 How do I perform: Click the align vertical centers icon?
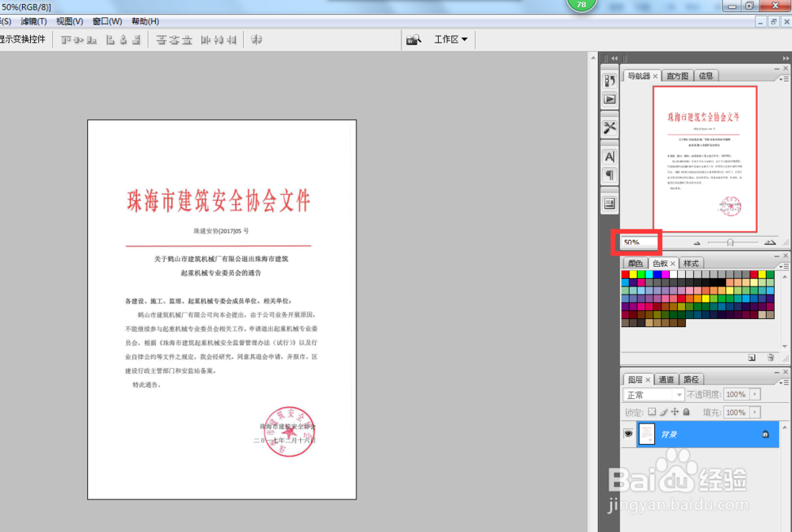[78, 40]
